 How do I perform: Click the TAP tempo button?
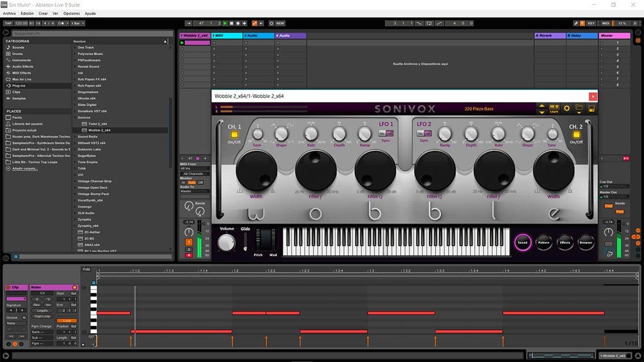point(8,23)
